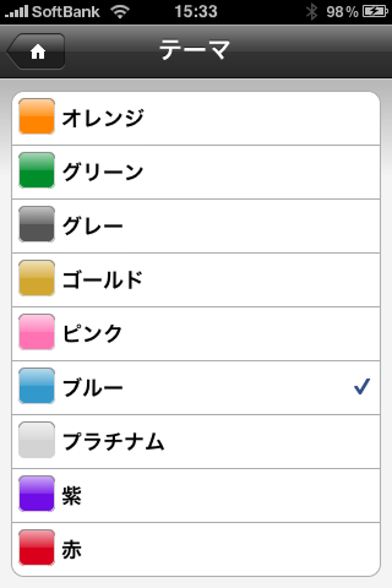Tap the pink theme swatch icon
This screenshot has height=588, width=392.
37,332
